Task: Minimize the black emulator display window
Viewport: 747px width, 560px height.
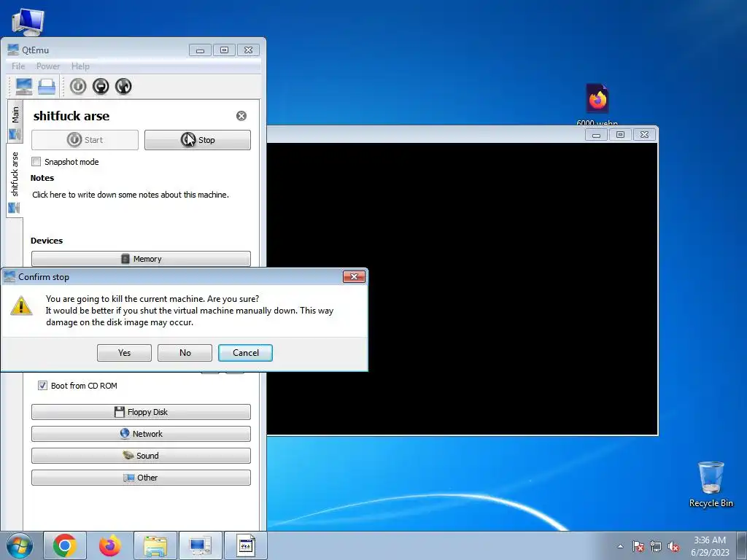Action: point(596,135)
